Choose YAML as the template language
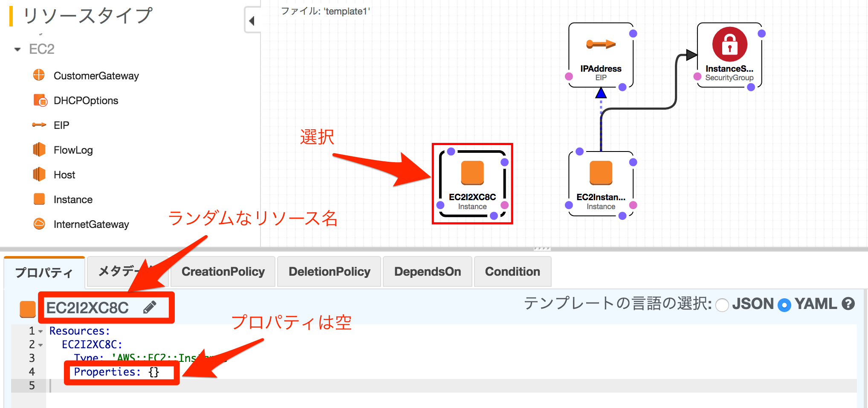Screen dimensions: 868x408 784,305
